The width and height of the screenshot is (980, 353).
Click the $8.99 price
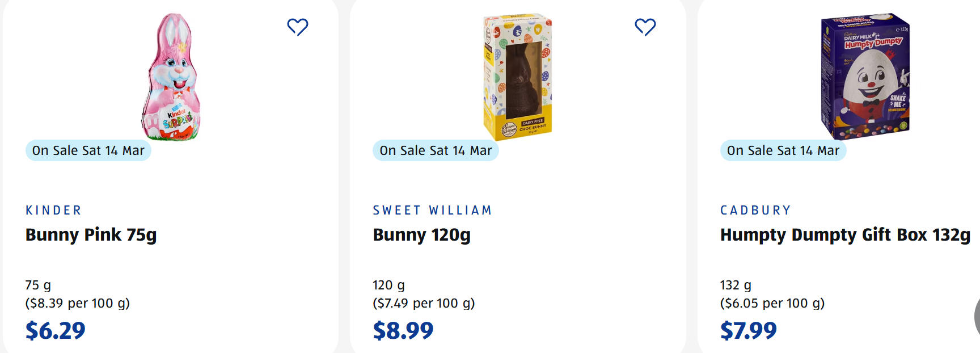[x=403, y=330]
